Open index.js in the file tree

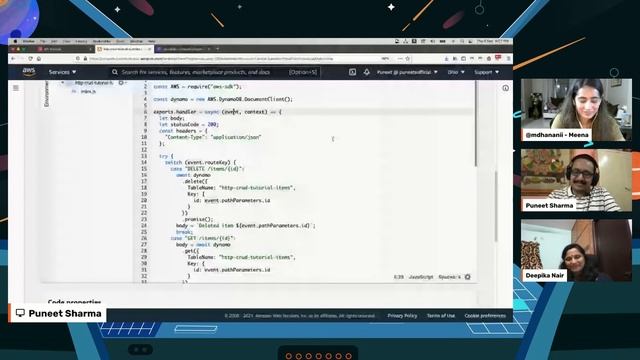click(x=88, y=91)
